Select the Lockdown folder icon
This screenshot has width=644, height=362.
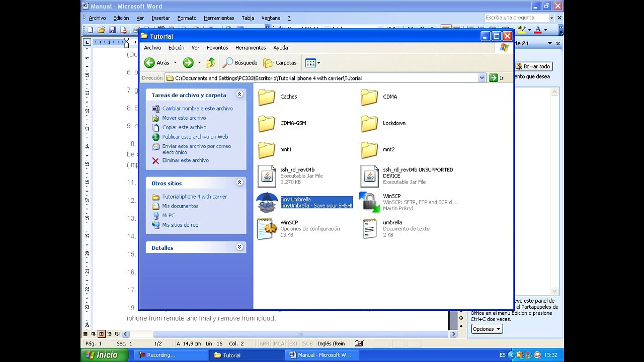tap(369, 123)
